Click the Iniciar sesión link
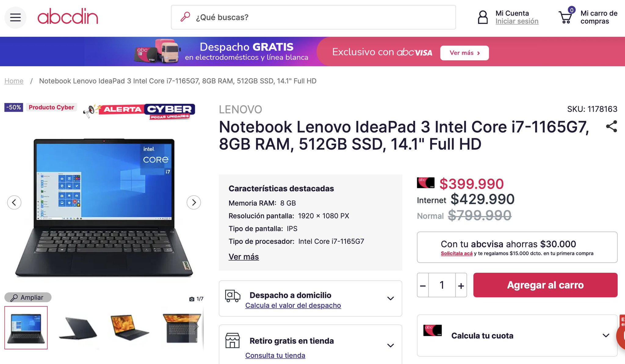 click(x=517, y=21)
